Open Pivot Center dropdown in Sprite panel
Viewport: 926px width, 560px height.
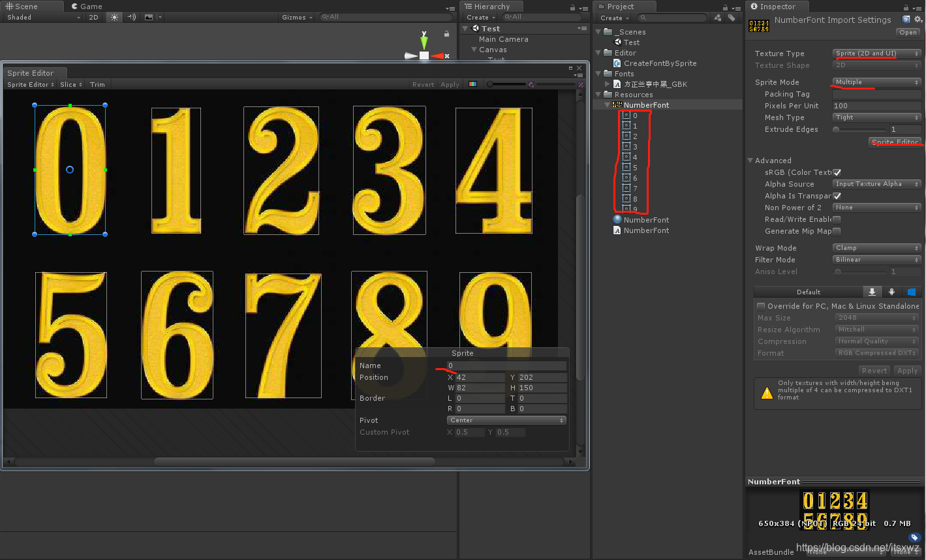point(506,420)
